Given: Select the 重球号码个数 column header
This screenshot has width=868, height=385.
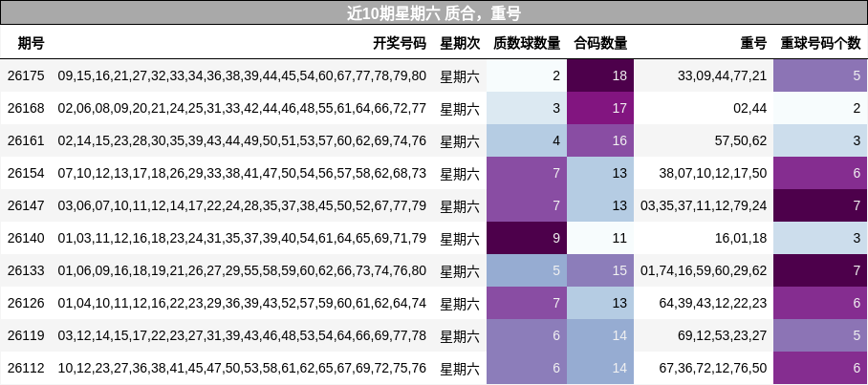Looking at the screenshot, I should pos(821,43).
